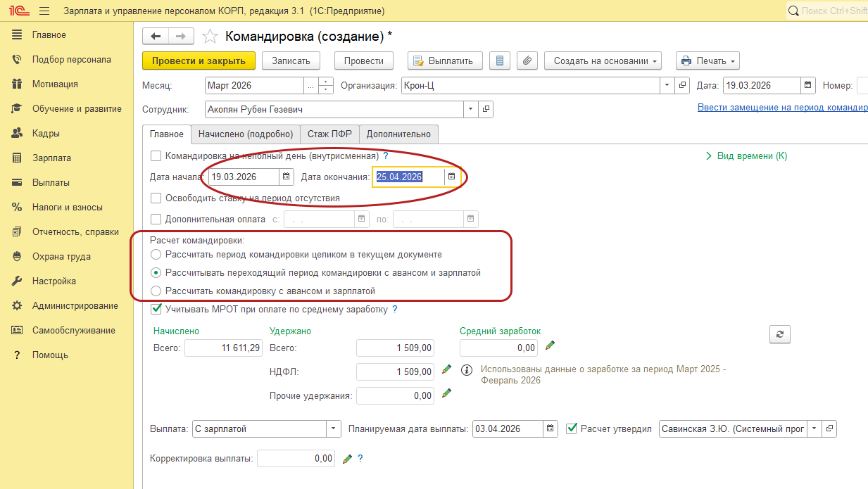The image size is (868, 489).
Task: Edit Средний заработок with pencil icon
Action: tap(551, 345)
